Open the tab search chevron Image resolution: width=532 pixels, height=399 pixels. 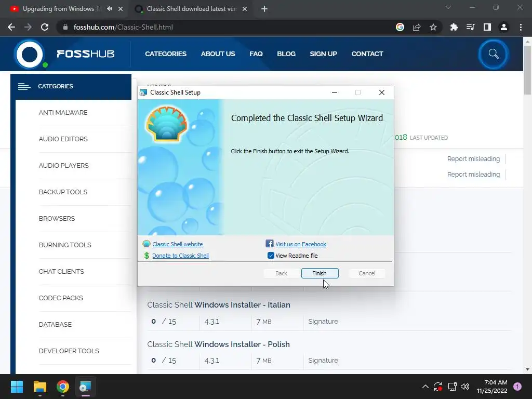(x=448, y=7)
